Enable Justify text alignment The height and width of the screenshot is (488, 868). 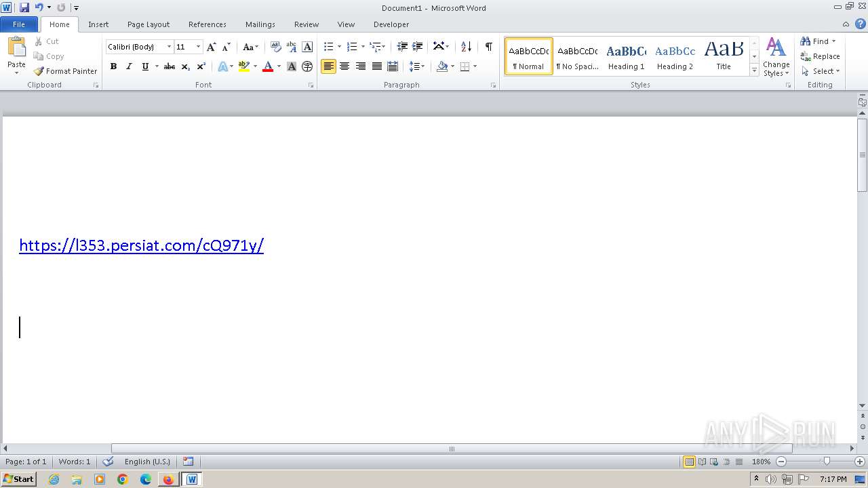click(377, 66)
